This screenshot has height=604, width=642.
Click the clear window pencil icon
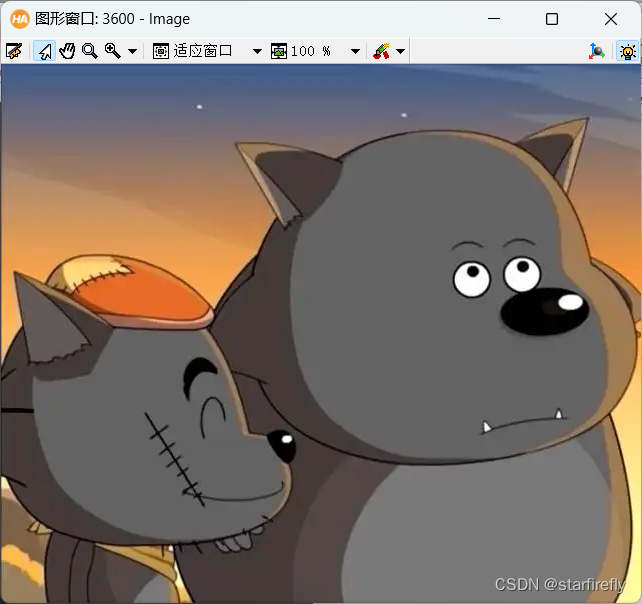[14, 51]
